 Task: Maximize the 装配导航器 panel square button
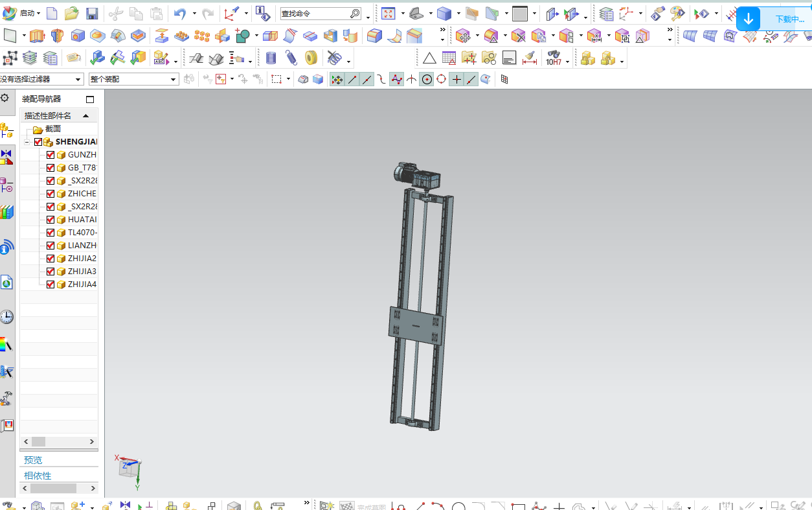(90, 99)
